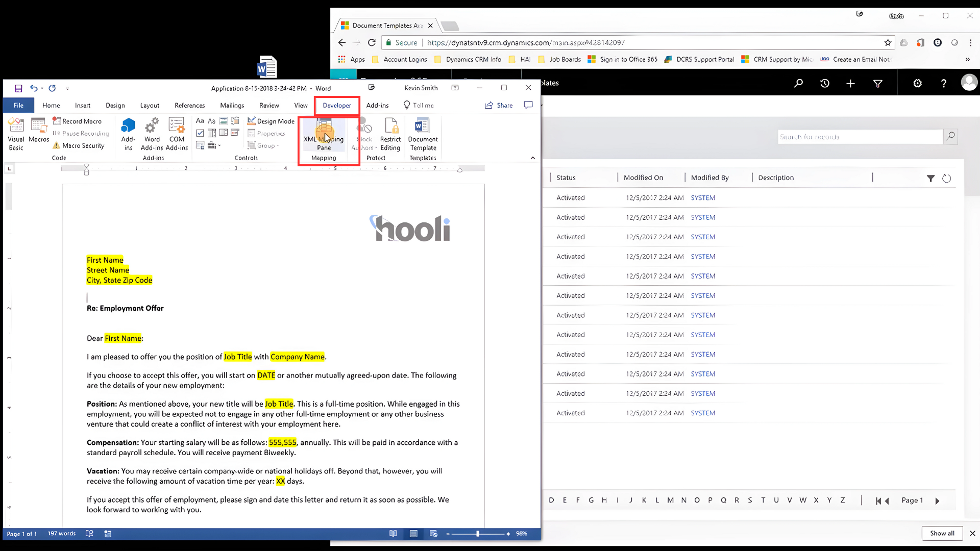Viewport: 980px width, 551px height.
Task: Insert Building Block Gallery control
Action: [235, 121]
